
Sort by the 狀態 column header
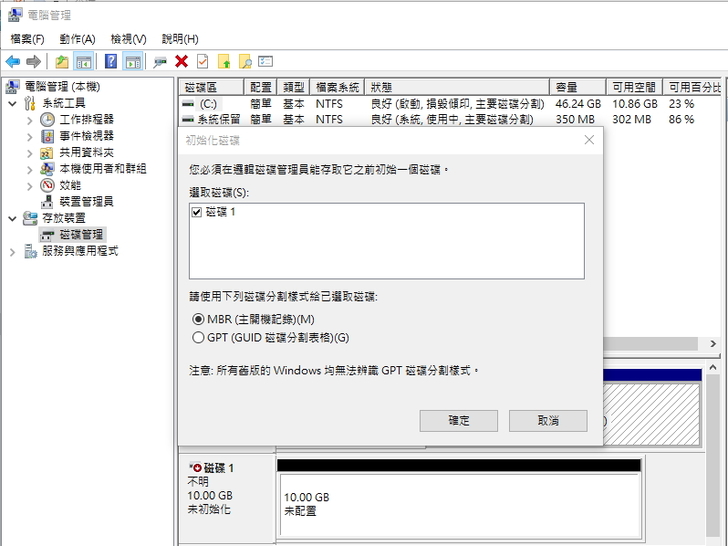click(457, 87)
